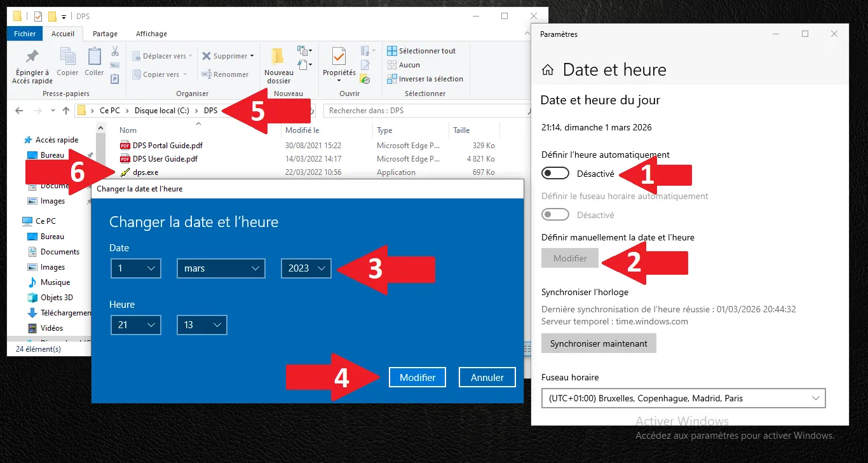The width and height of the screenshot is (868, 463).
Task: Select the dps.exe application file
Action: (x=146, y=172)
